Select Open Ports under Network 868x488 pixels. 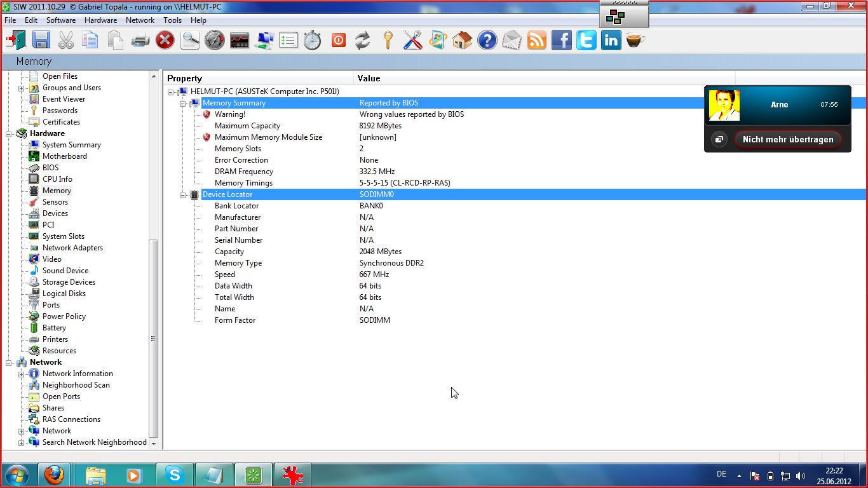click(x=61, y=396)
